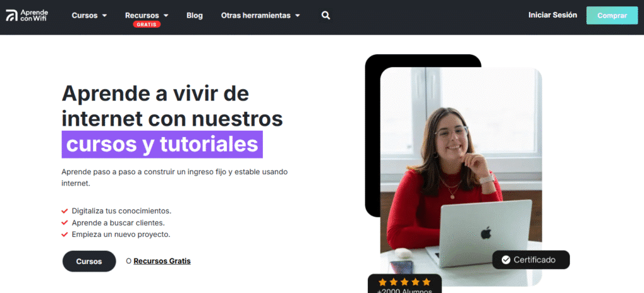Click the Aprende con Wifi logo
Image resolution: width=644 pixels, height=293 pixels.
tap(26, 15)
